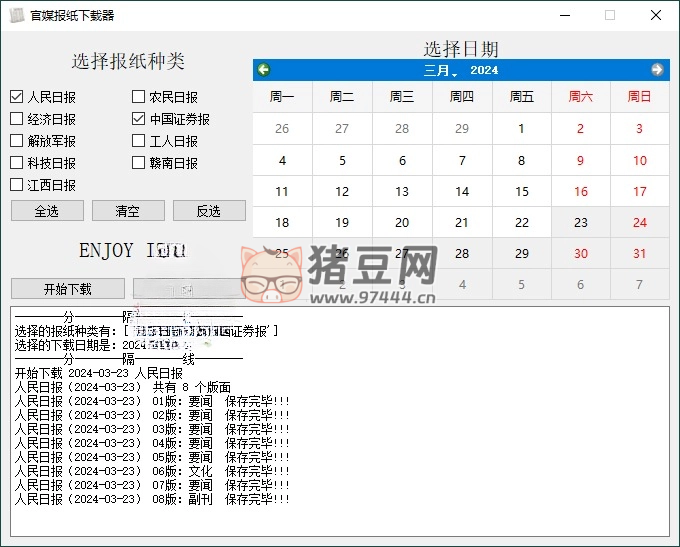The height and width of the screenshot is (547, 680).
Task: Click the 周一 weekday header
Action: 282,96
